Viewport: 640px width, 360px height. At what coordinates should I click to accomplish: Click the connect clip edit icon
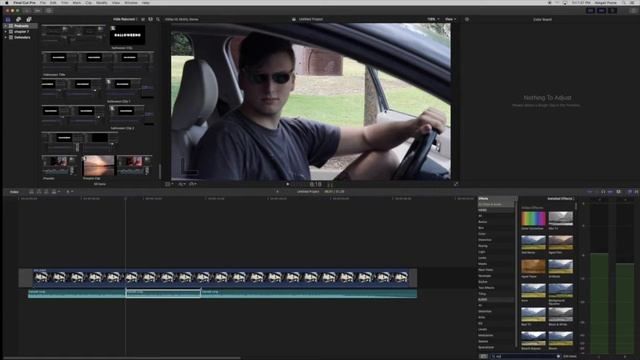pos(31,191)
